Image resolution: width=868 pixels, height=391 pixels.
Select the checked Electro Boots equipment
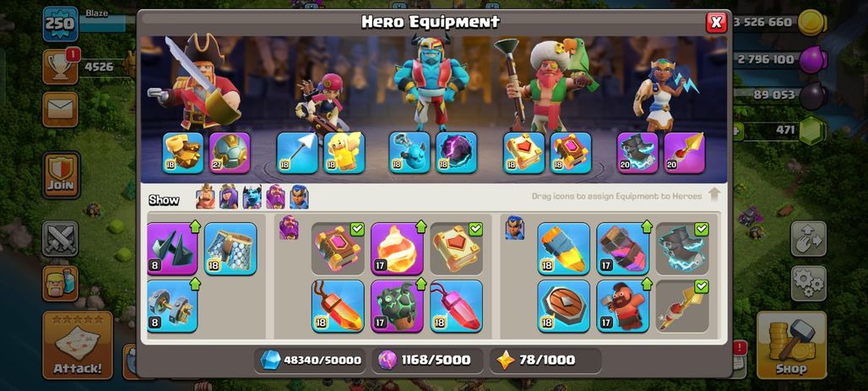[682, 248]
